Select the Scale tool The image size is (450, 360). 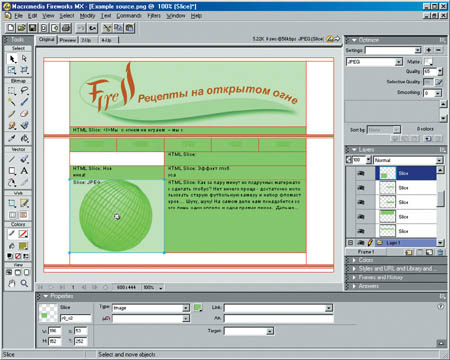(12, 70)
